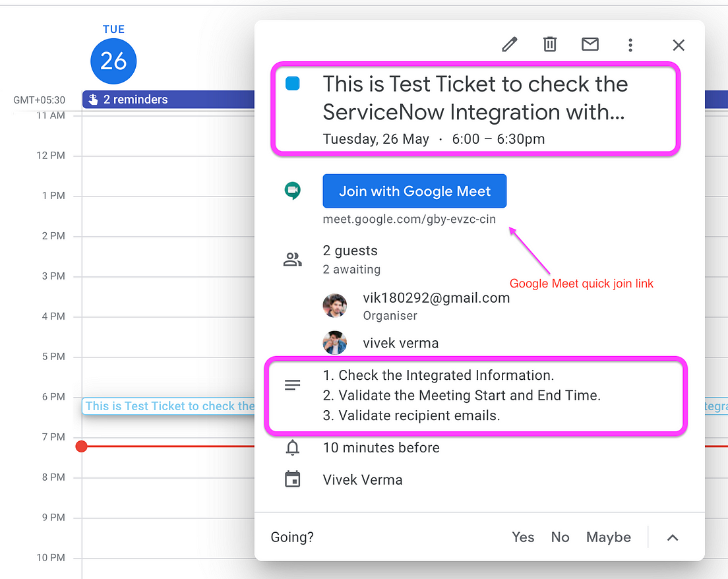
Task: Click the blue event color square
Action: point(293,84)
